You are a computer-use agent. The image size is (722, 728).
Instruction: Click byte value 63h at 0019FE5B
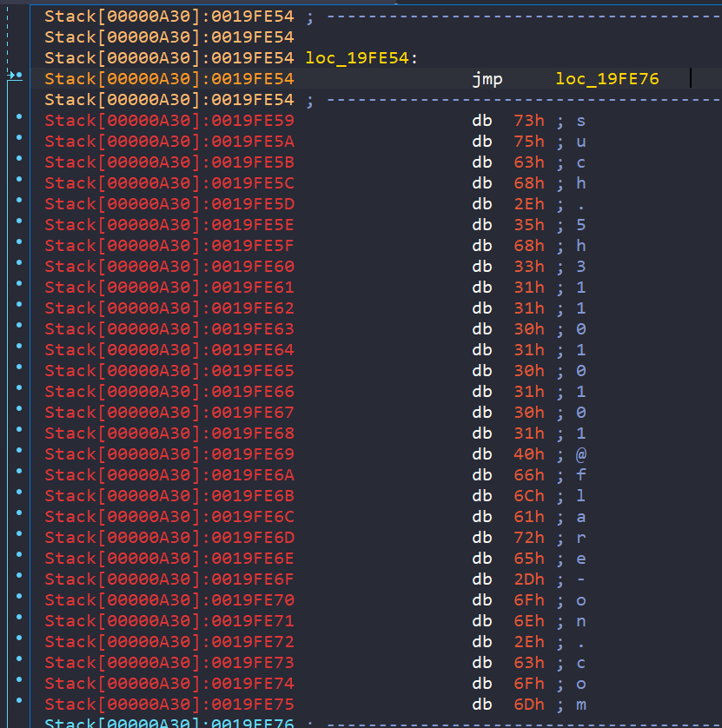pos(529,162)
